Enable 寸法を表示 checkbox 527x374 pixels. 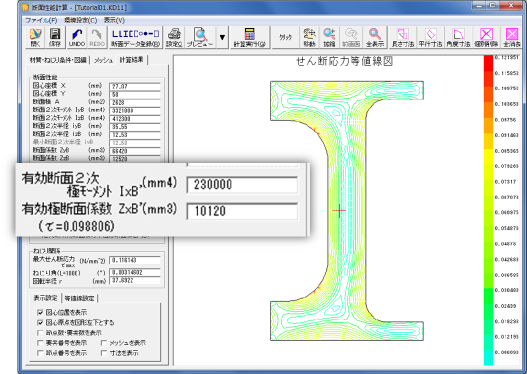pos(104,353)
